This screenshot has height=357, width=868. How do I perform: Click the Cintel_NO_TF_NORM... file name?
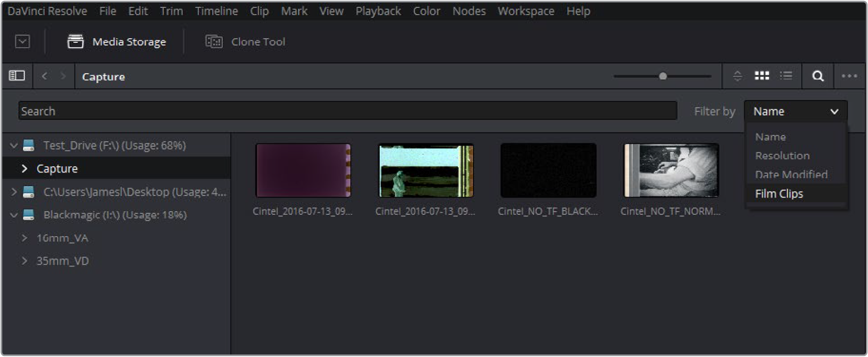670,211
